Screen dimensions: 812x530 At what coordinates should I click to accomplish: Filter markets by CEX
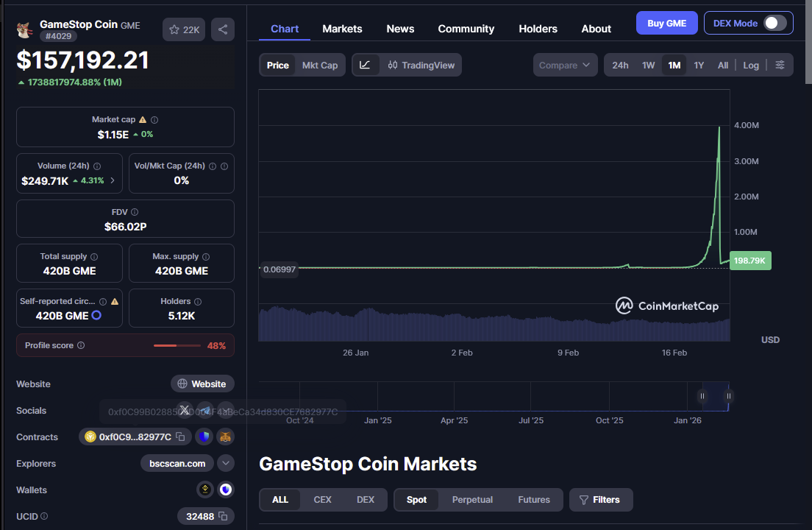pos(322,499)
